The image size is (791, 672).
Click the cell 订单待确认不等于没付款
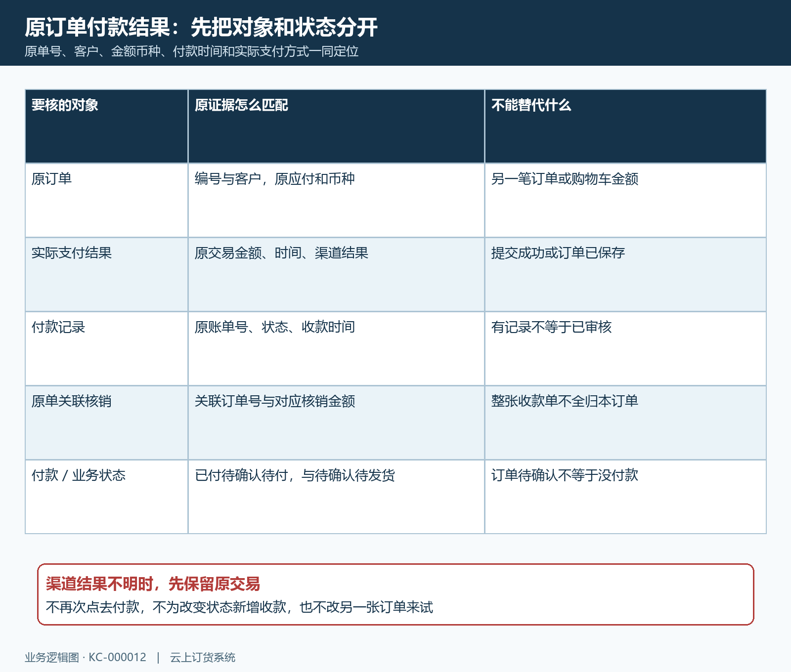point(625,497)
